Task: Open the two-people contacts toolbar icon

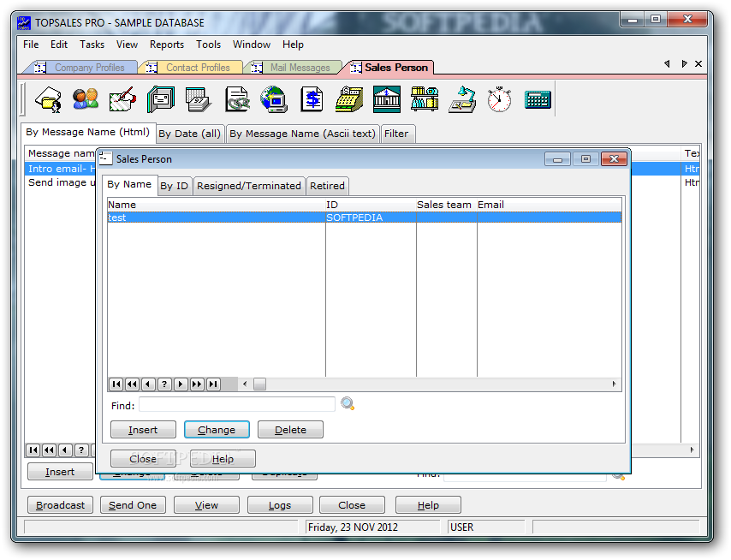Action: 86,99
